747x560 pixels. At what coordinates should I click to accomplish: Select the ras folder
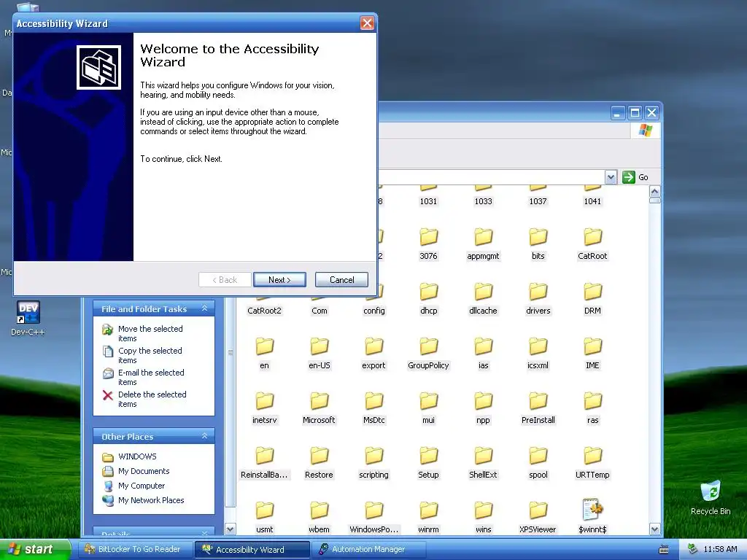tap(592, 408)
